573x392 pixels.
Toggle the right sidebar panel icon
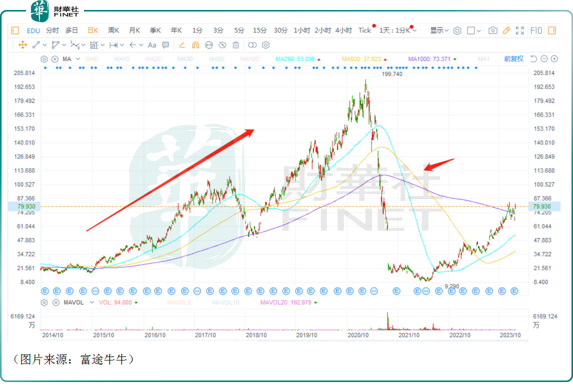point(552,30)
